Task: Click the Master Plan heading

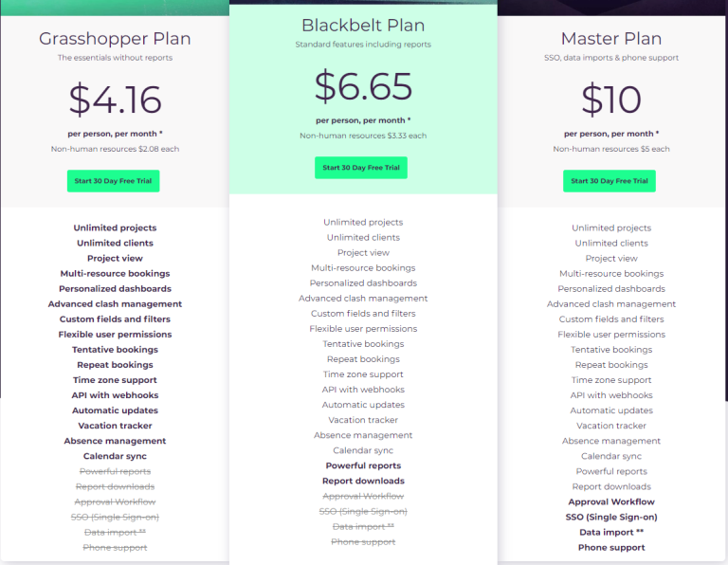Action: tap(611, 39)
